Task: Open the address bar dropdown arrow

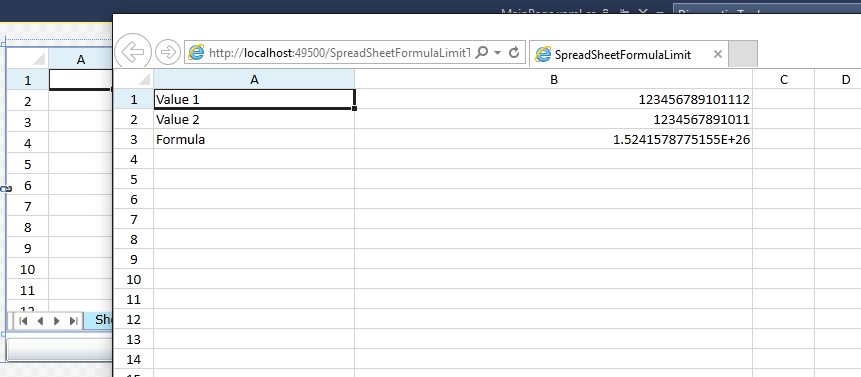Action: pyautogui.click(x=498, y=53)
